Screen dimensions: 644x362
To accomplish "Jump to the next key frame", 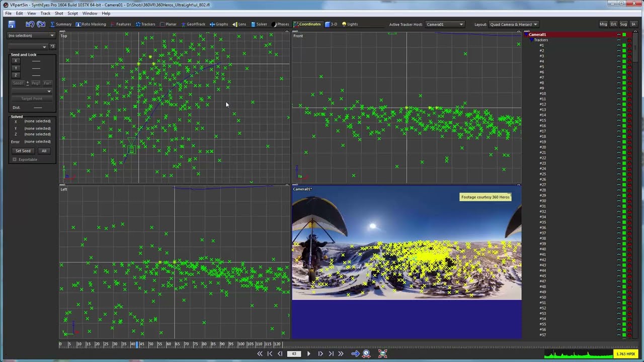I will click(x=331, y=354).
